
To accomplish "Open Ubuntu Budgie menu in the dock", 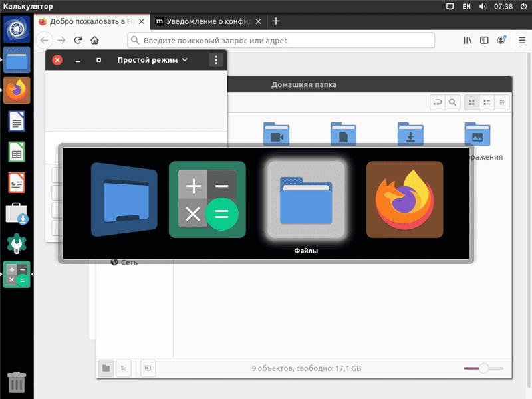I will [17, 29].
